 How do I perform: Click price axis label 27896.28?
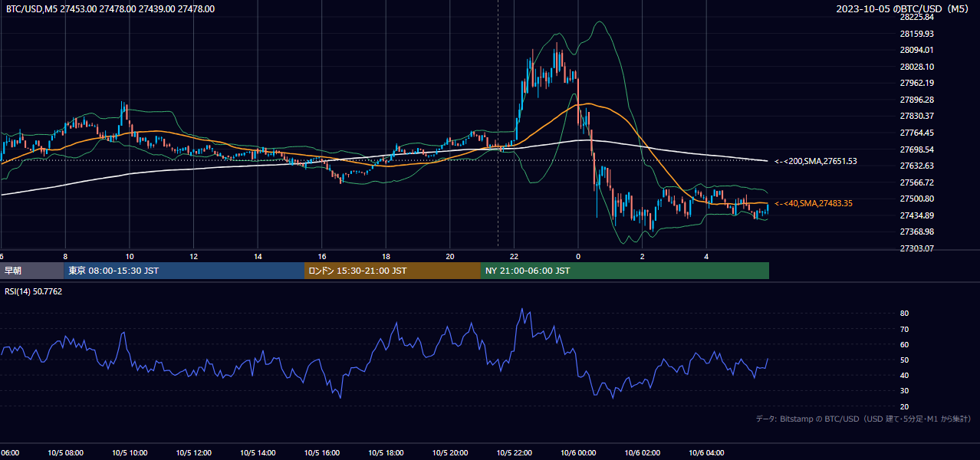pyautogui.click(x=916, y=100)
